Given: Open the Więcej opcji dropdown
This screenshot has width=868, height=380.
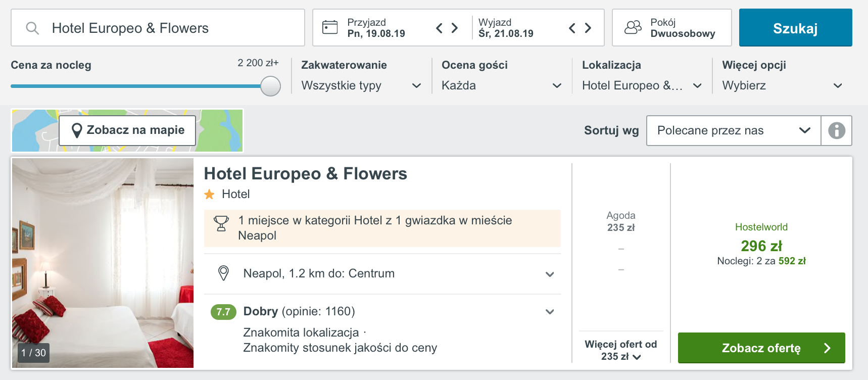Looking at the screenshot, I should (x=782, y=85).
